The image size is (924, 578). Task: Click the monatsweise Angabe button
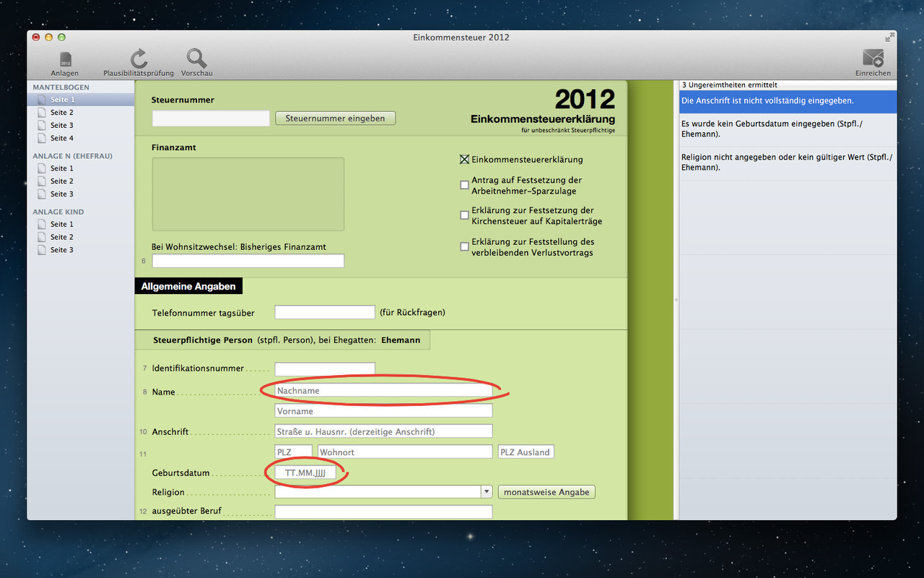546,492
